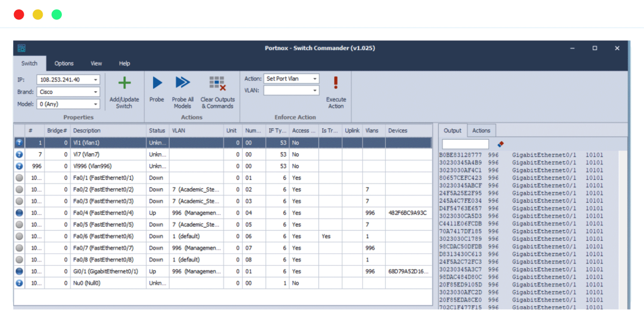Click the blue globe icon on Fa0/4 row
Viewport: 644px width, 322px height.
pos(18,213)
